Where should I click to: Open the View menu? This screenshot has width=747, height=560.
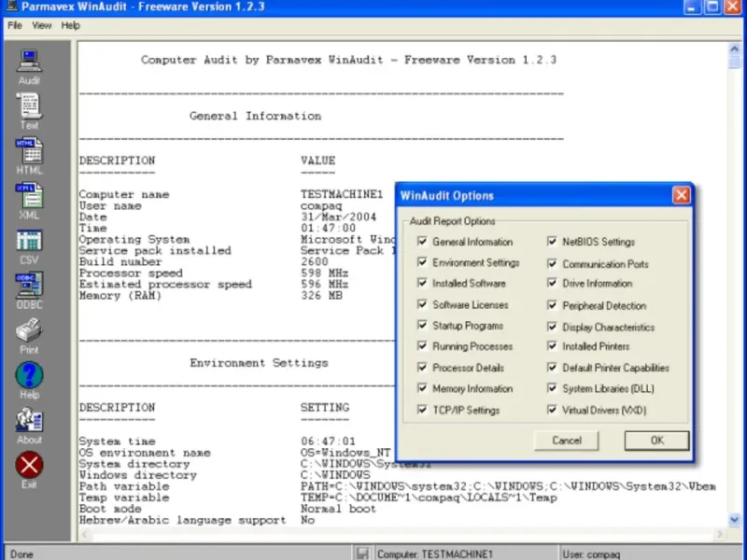pyautogui.click(x=42, y=25)
